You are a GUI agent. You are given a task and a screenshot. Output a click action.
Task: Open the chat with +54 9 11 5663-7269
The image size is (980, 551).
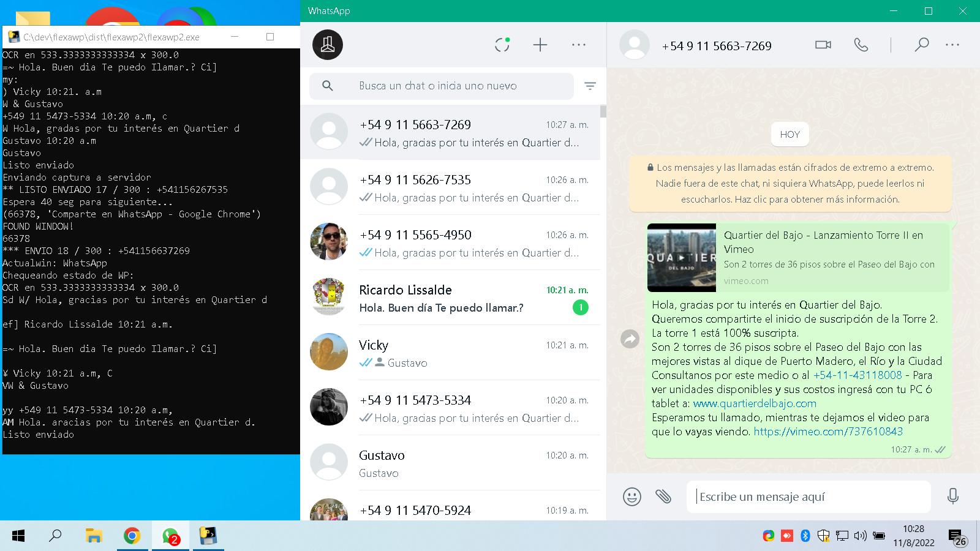450,132
